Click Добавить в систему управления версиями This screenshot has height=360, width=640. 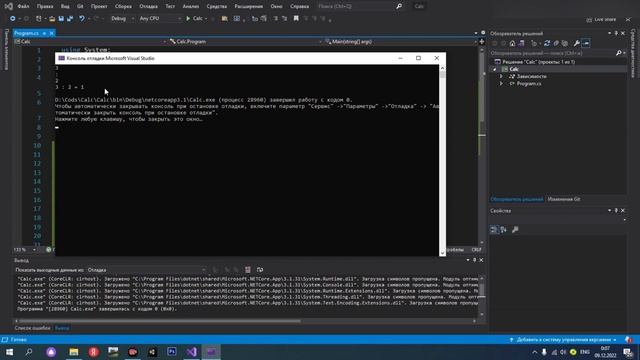tap(562, 340)
